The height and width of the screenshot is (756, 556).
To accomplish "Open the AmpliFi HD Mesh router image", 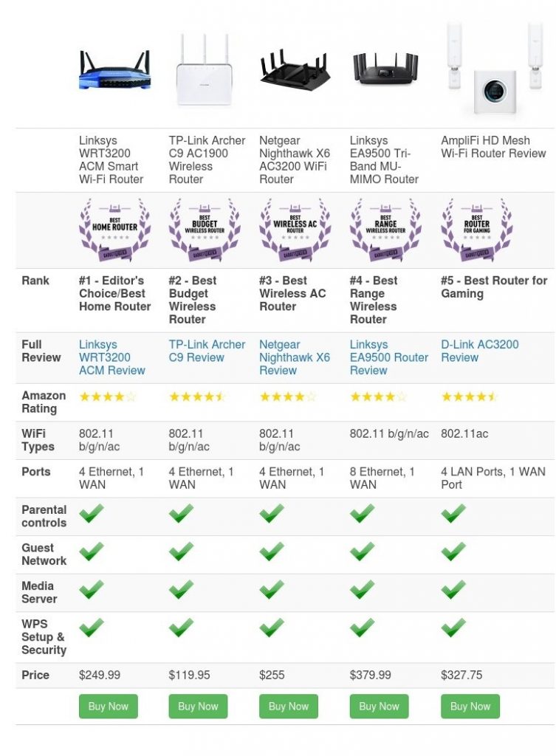I will 497,67.
